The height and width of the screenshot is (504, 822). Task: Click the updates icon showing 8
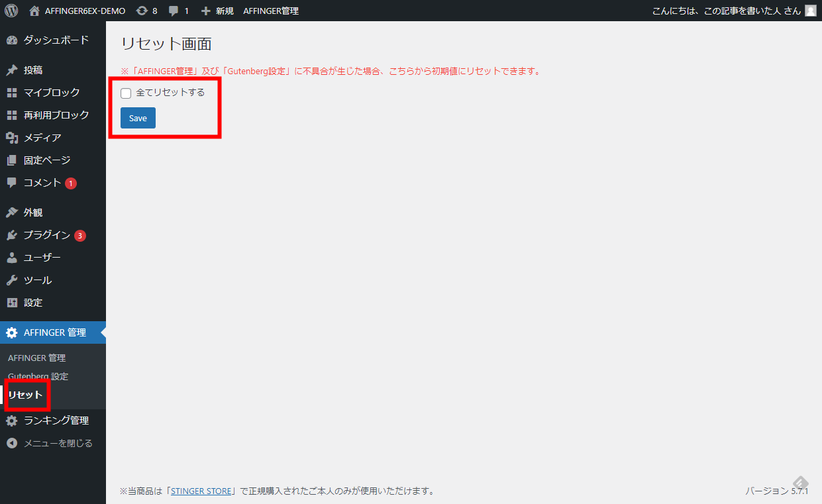coord(142,11)
